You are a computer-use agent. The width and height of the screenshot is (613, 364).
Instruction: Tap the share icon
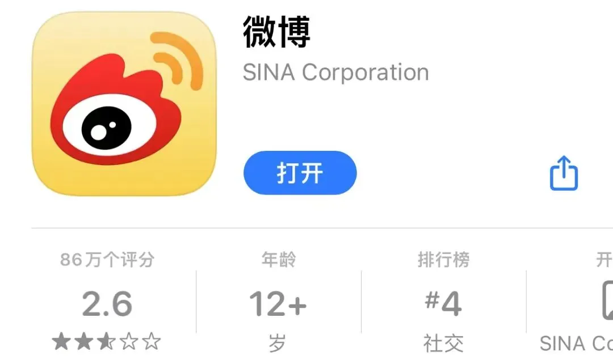click(x=564, y=173)
